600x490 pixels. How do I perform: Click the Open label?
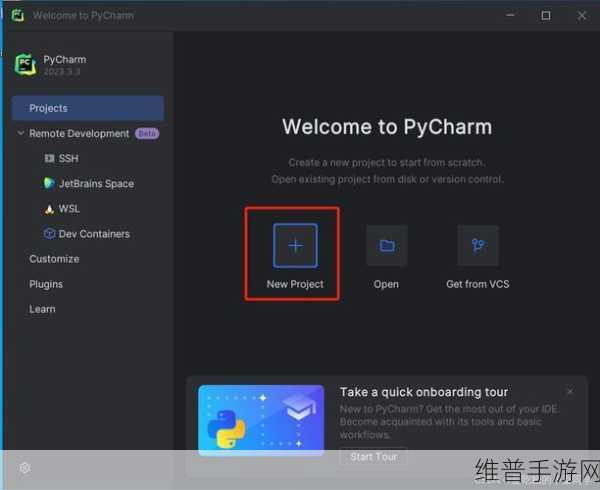386,284
